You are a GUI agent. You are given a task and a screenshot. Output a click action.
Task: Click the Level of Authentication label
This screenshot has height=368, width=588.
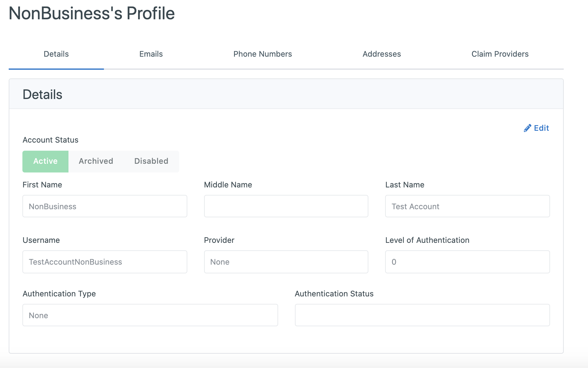[x=427, y=240]
